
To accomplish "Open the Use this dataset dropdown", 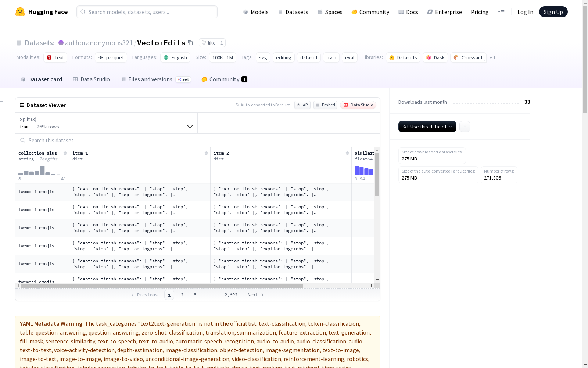I will point(427,127).
